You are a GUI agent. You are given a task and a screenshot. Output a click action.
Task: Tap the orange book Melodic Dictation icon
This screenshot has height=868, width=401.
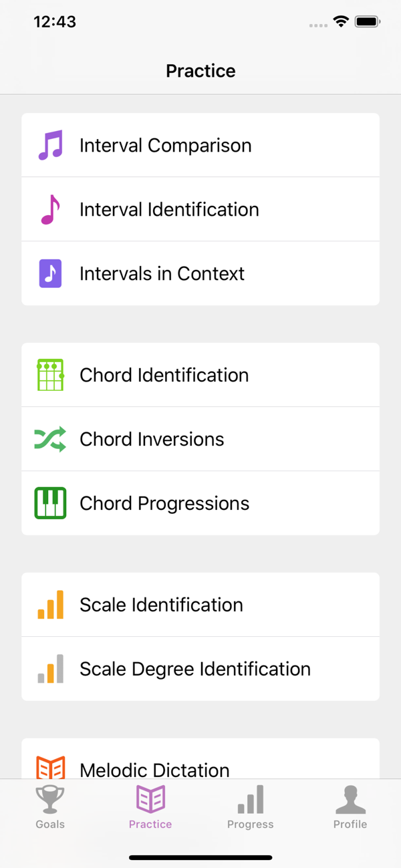50,767
